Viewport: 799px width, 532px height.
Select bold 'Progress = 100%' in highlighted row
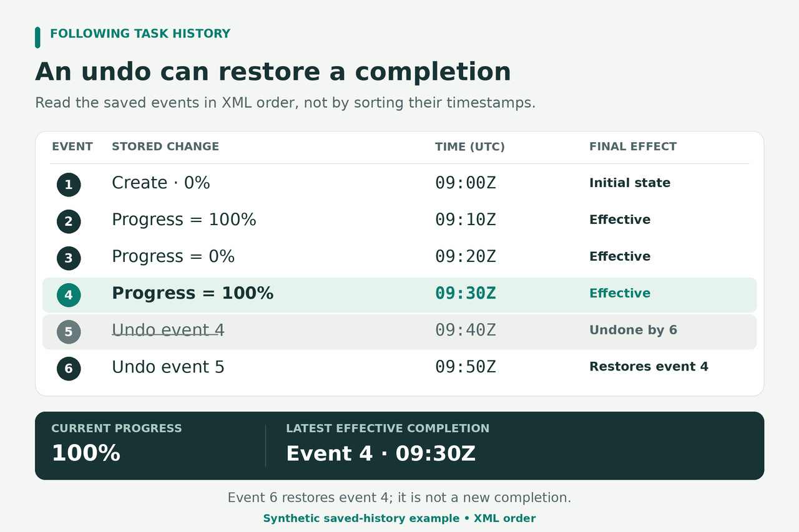click(x=193, y=293)
